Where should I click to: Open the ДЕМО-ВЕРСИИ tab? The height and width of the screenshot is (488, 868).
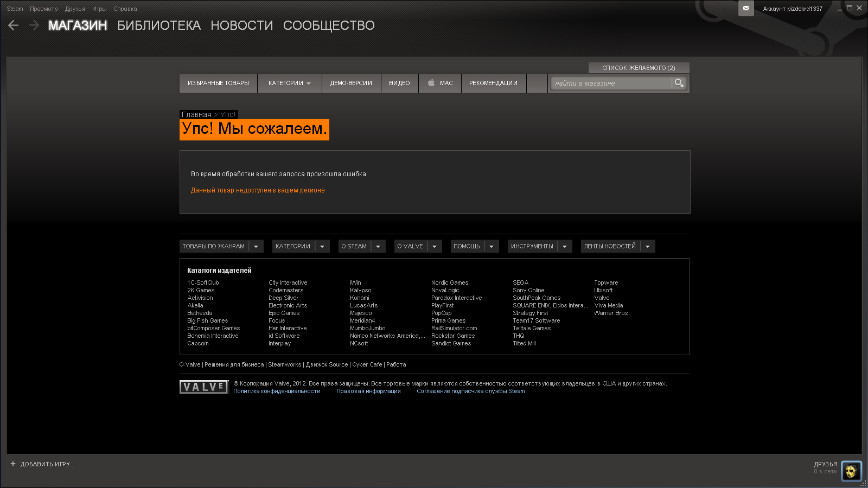pyautogui.click(x=351, y=83)
